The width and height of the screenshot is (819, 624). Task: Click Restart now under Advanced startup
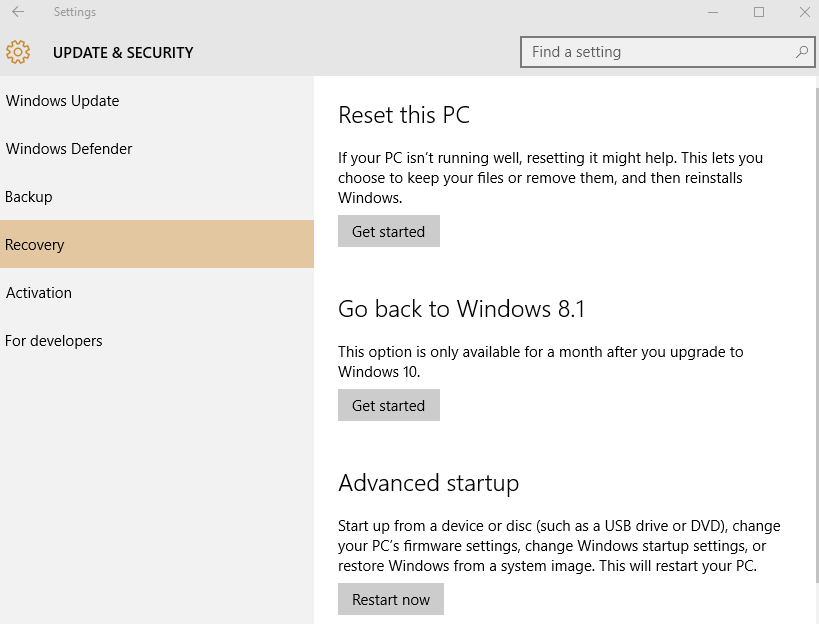pyautogui.click(x=391, y=599)
